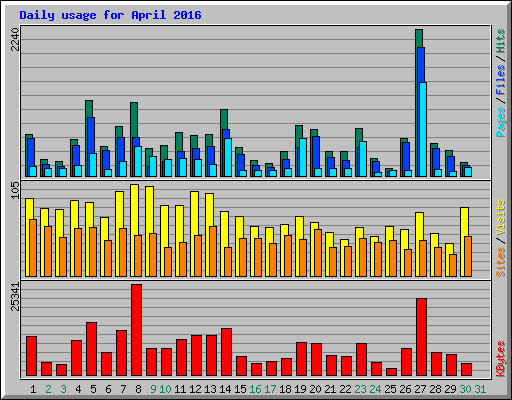Click the red KBytes bar for day 5
Screen dimensions: 512x400
92,349
